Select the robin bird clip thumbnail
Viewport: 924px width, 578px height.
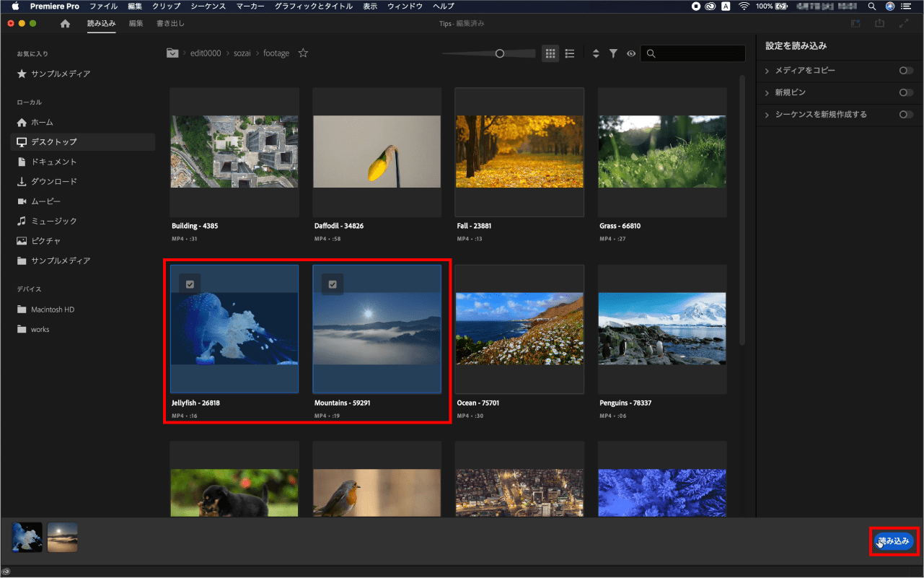[x=377, y=479]
